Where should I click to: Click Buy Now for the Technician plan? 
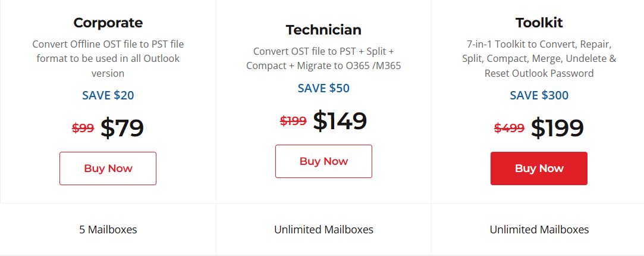click(x=323, y=161)
